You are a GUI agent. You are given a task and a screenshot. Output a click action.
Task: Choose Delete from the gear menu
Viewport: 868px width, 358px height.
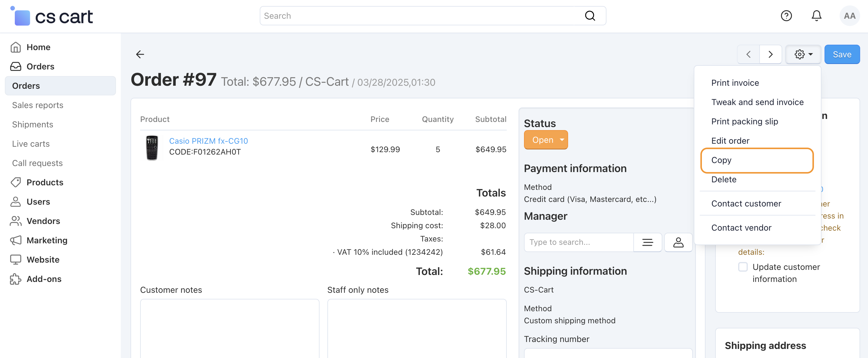[724, 180]
